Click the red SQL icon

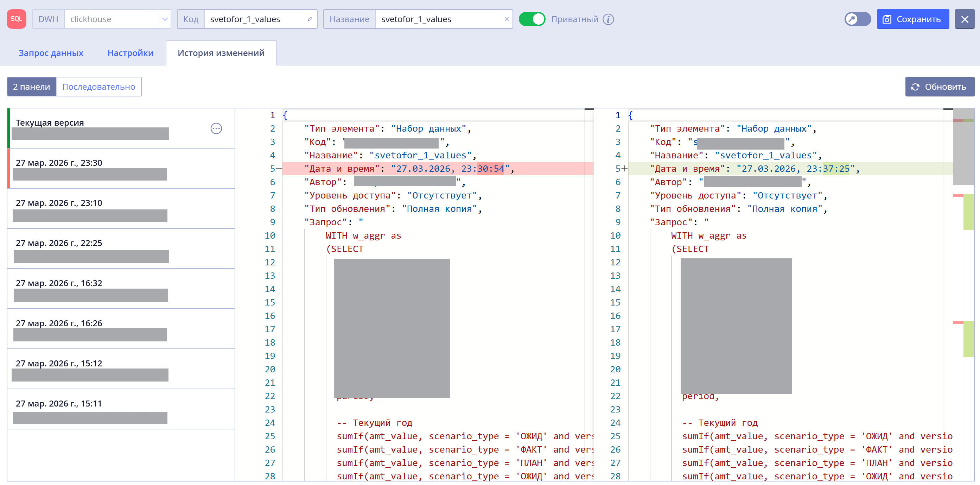[x=17, y=19]
